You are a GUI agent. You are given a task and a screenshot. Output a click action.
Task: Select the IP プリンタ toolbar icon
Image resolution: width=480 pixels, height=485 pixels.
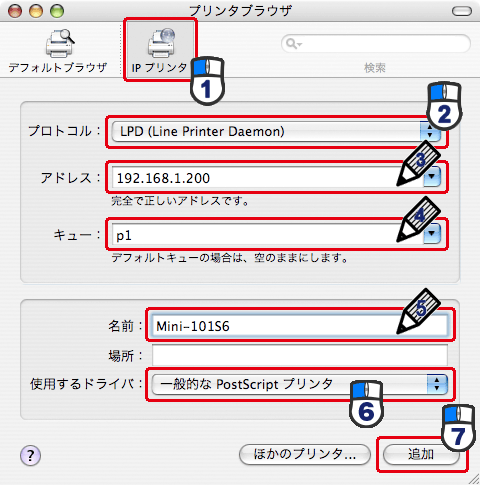[161, 43]
